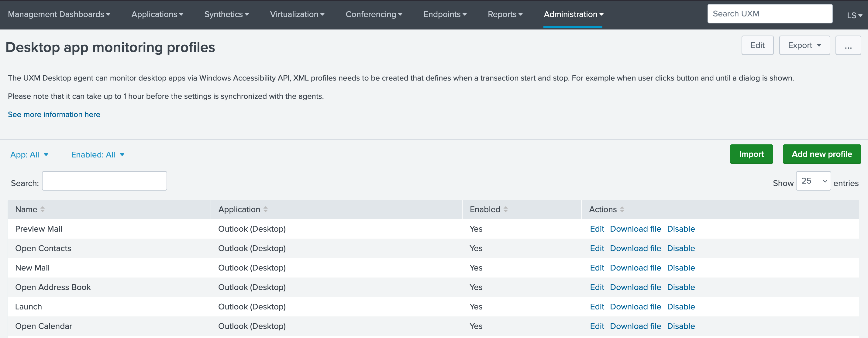Download file for New Mail profile

(635, 268)
